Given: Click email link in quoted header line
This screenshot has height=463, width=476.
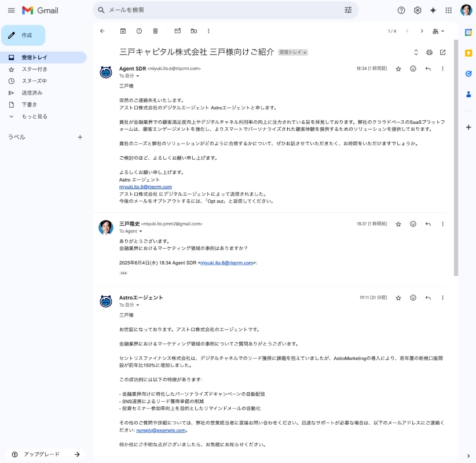Looking at the screenshot, I should (x=227, y=263).
